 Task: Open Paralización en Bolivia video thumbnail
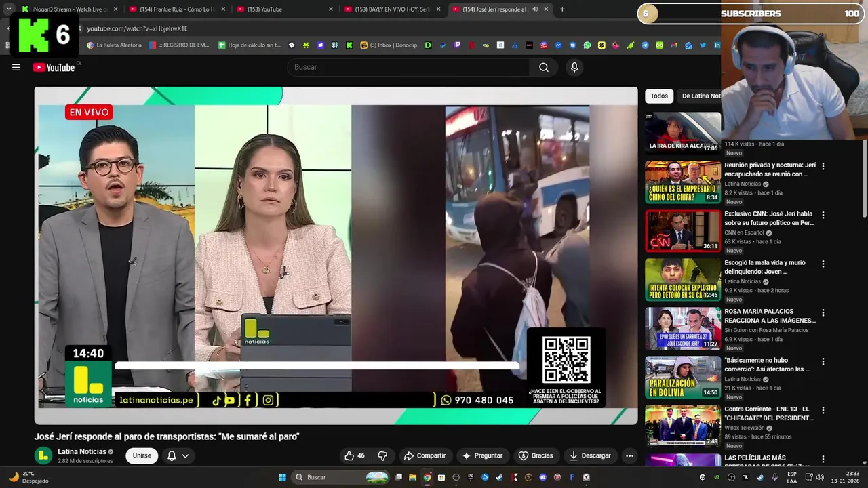tap(682, 378)
